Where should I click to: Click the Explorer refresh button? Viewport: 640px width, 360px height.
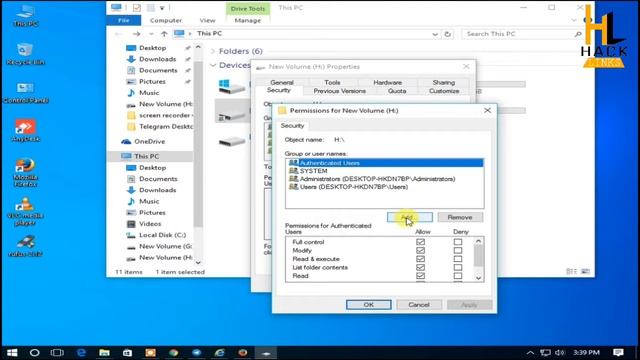click(x=448, y=34)
